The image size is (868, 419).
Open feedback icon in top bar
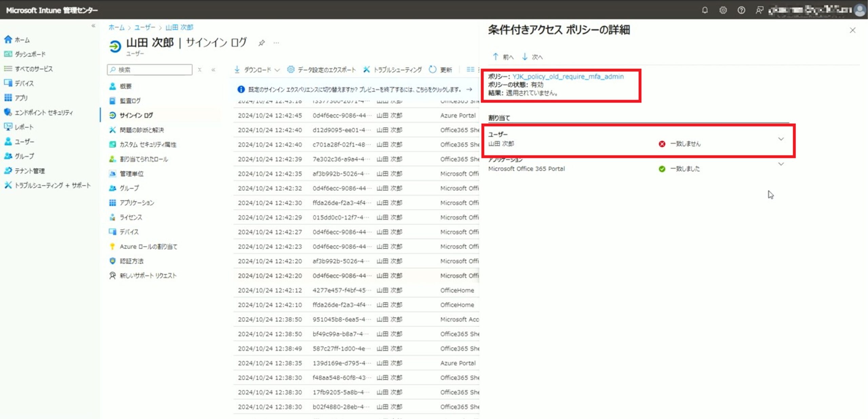pos(759,10)
